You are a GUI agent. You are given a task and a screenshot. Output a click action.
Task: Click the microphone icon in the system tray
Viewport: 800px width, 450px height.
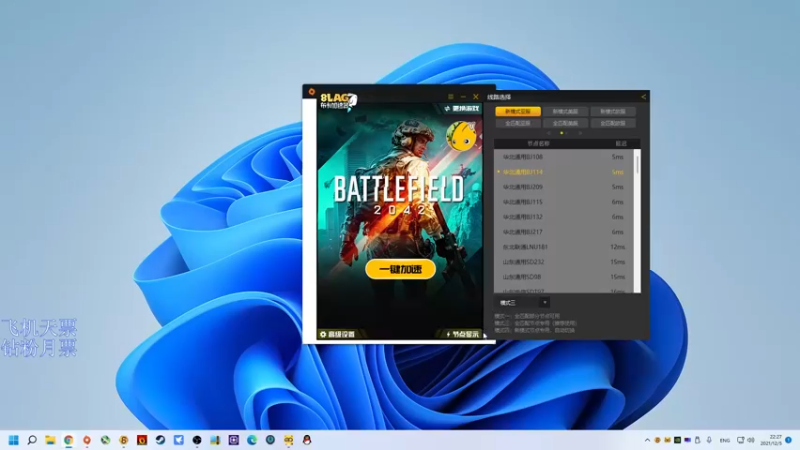click(709, 440)
